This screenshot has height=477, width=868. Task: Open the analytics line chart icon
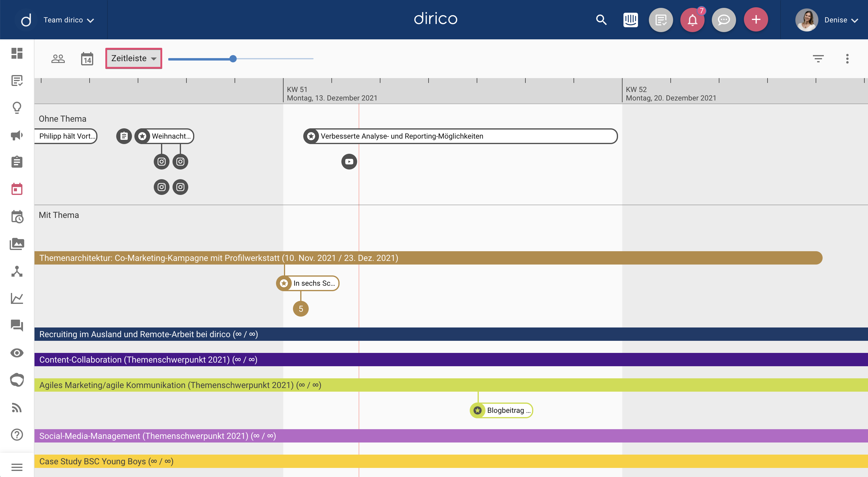point(17,298)
